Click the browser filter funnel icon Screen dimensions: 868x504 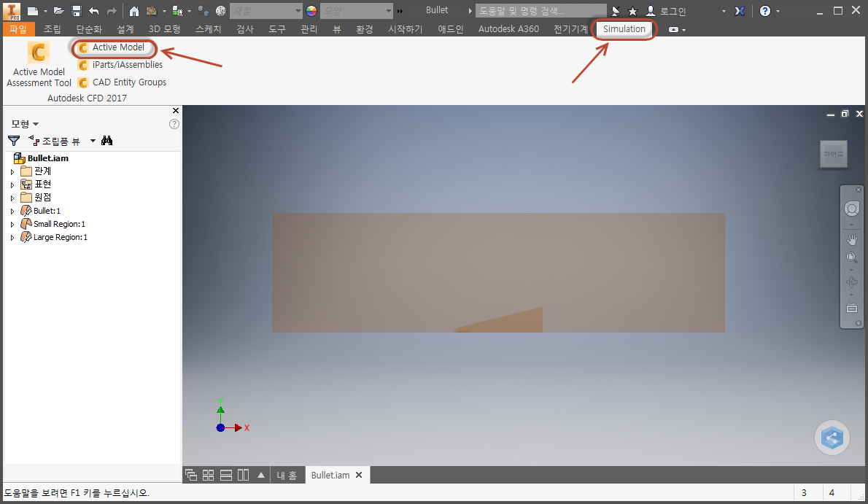(14, 141)
